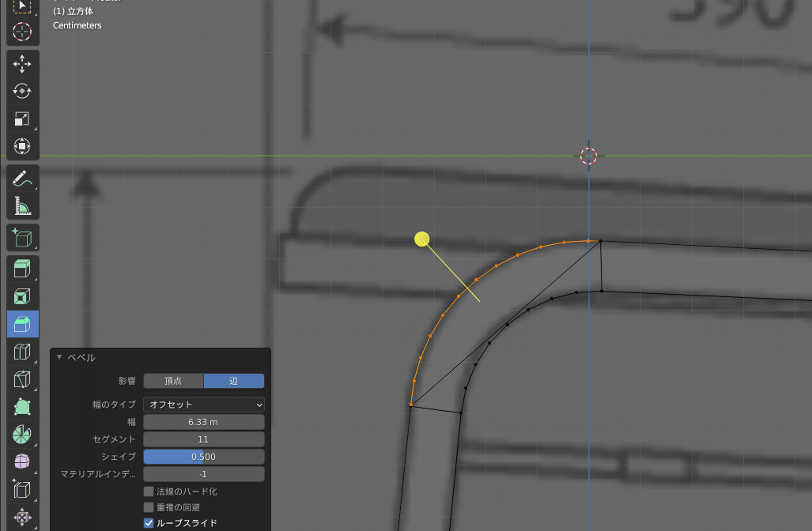Select the Add Cube tool
812x531 pixels.
pos(22,238)
